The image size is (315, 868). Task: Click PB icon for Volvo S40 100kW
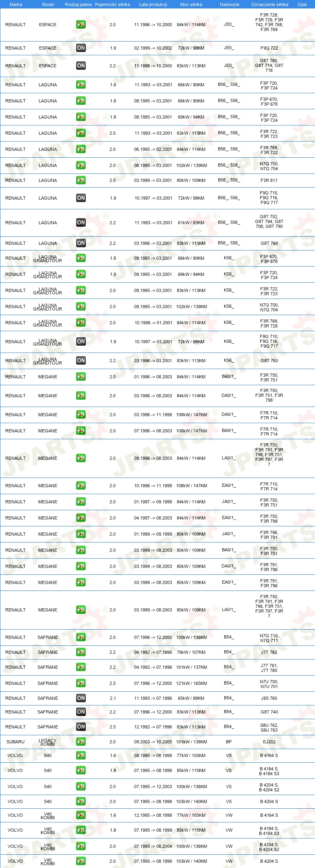point(81,787)
